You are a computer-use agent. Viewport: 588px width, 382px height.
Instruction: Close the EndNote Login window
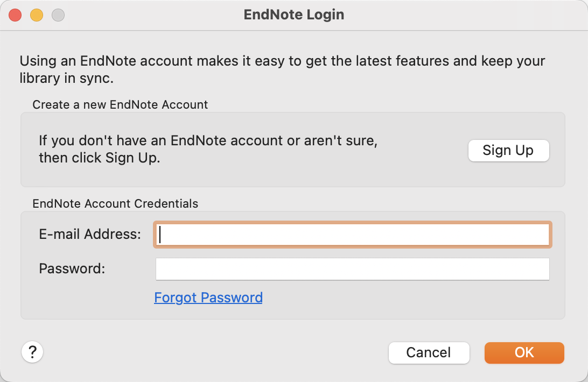[x=15, y=15]
